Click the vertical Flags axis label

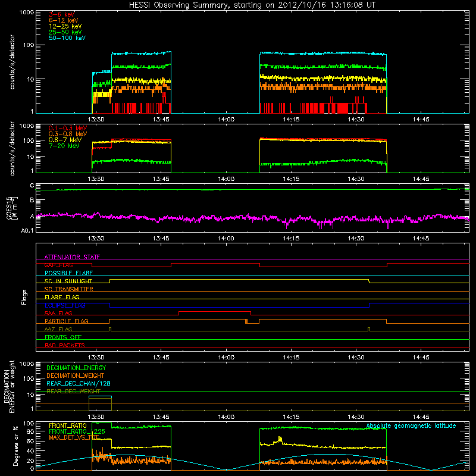click(24, 297)
